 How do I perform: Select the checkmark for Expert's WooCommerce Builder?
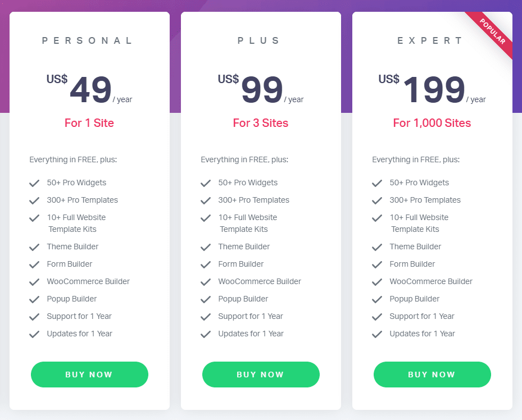click(377, 281)
